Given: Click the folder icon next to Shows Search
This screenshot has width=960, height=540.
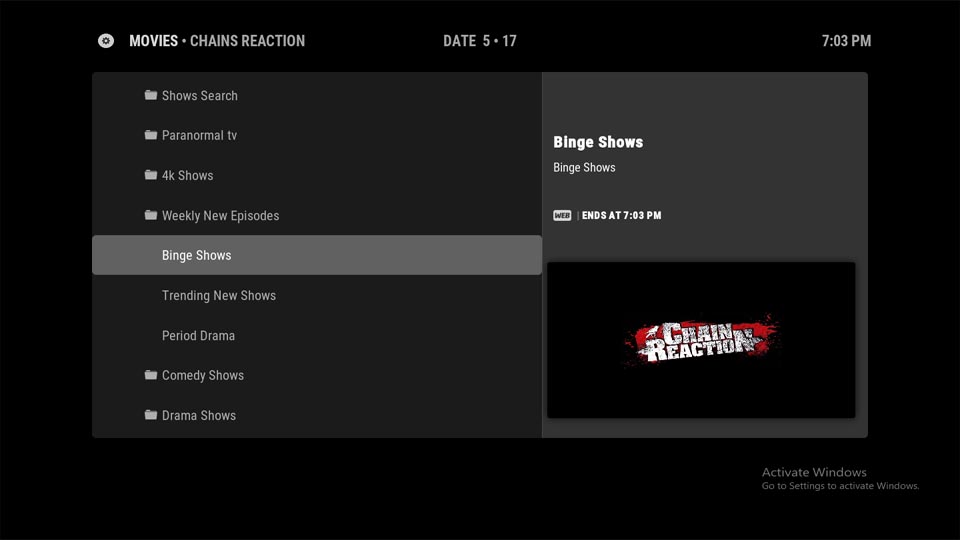Looking at the screenshot, I should (151, 95).
